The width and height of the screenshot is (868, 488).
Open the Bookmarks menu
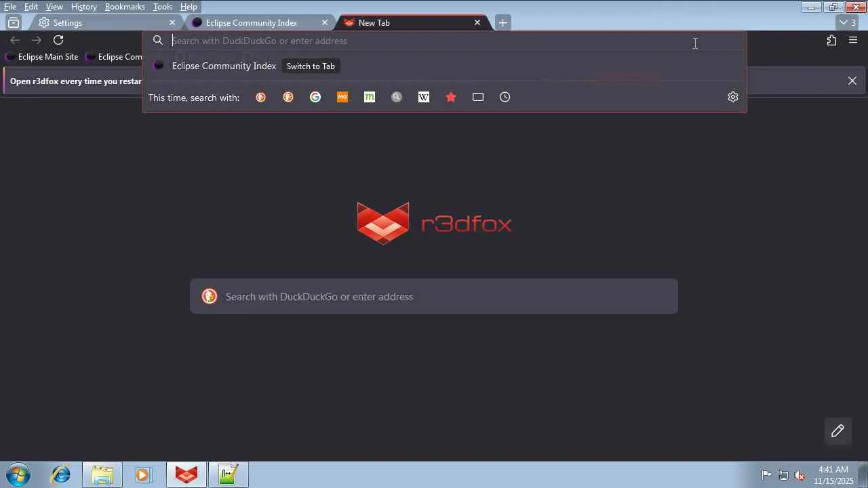125,7
